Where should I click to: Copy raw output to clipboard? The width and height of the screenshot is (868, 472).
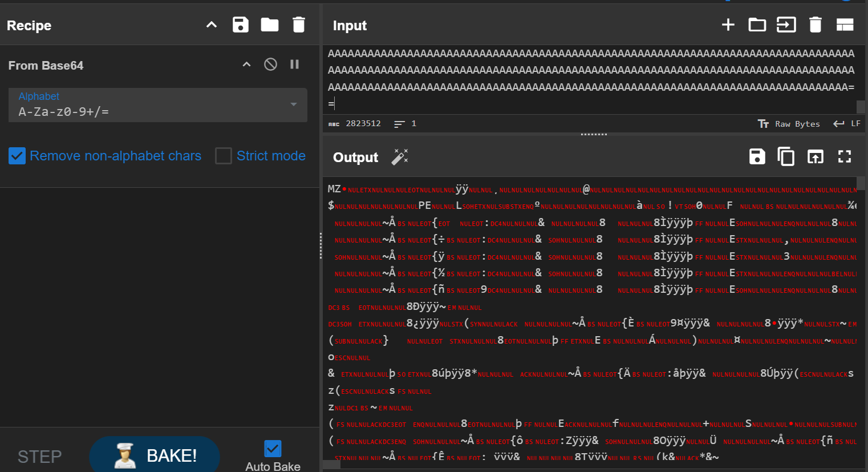pos(786,157)
